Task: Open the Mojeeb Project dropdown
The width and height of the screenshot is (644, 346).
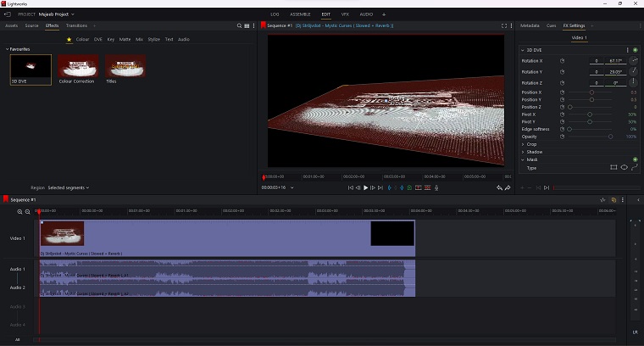Action: point(57,14)
